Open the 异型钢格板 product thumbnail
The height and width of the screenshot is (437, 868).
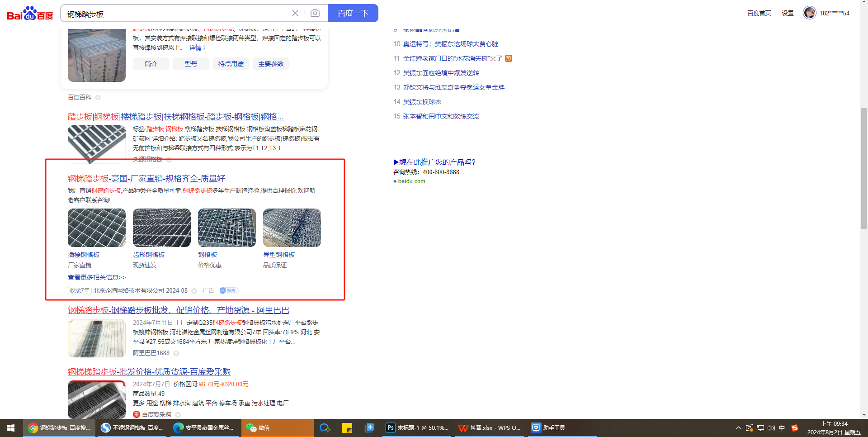(x=292, y=228)
